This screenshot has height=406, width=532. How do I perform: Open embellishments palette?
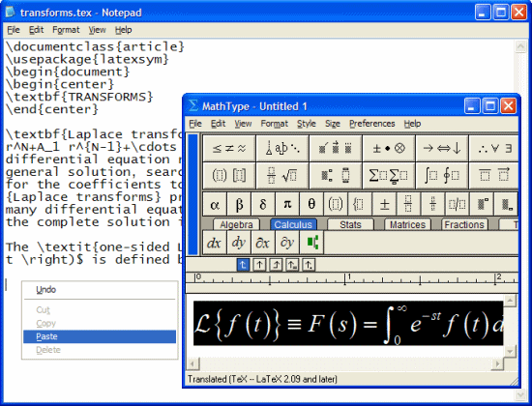[336, 148]
